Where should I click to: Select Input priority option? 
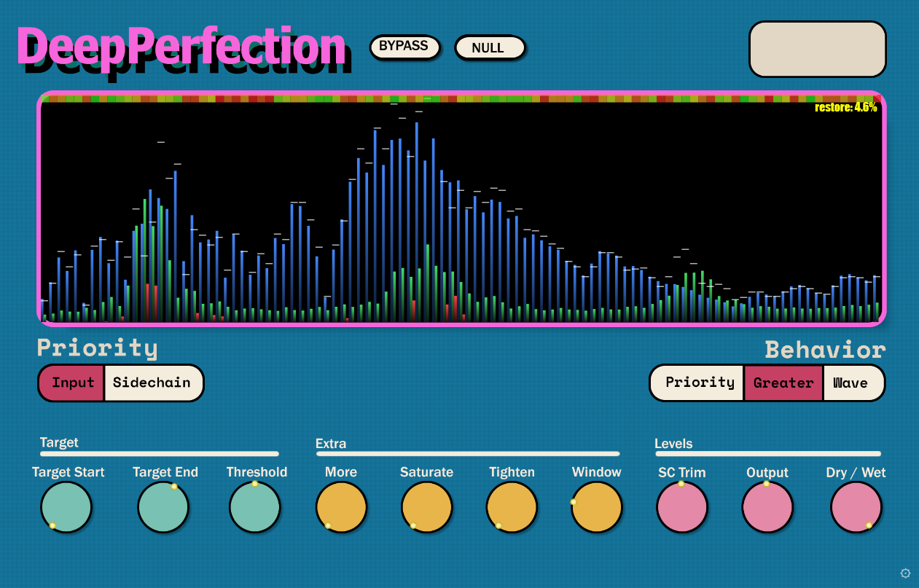point(72,383)
